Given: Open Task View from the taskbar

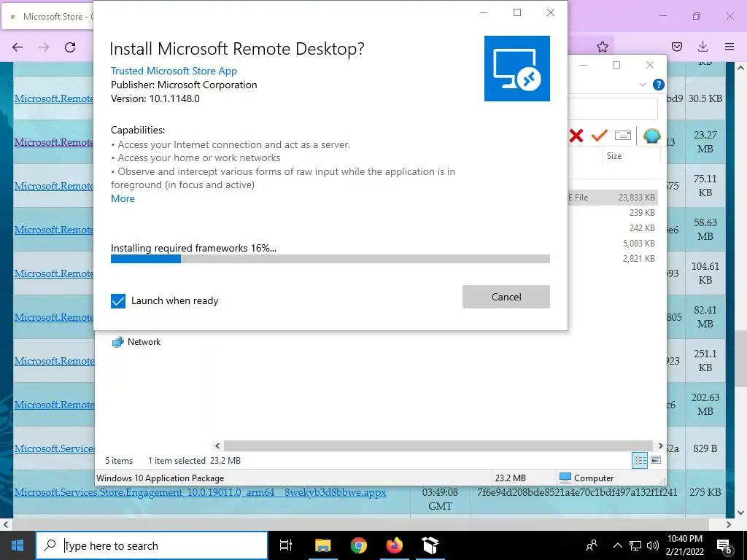Looking at the screenshot, I should (x=286, y=545).
